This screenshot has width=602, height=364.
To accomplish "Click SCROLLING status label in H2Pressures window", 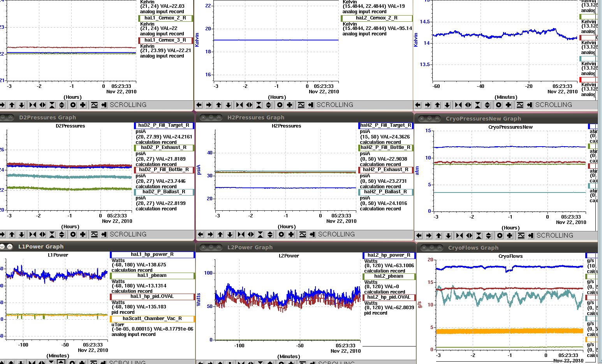I will [x=336, y=234].
